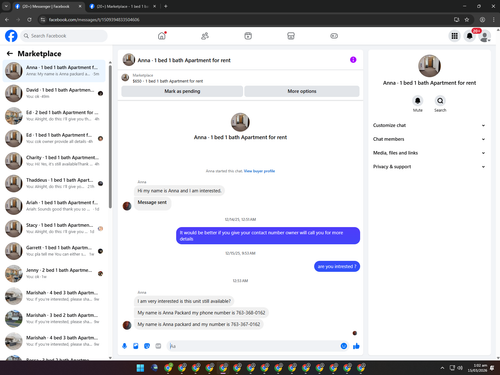Open the Friends icon in top navigation
Screen dimensions: 500x375
(205, 36)
